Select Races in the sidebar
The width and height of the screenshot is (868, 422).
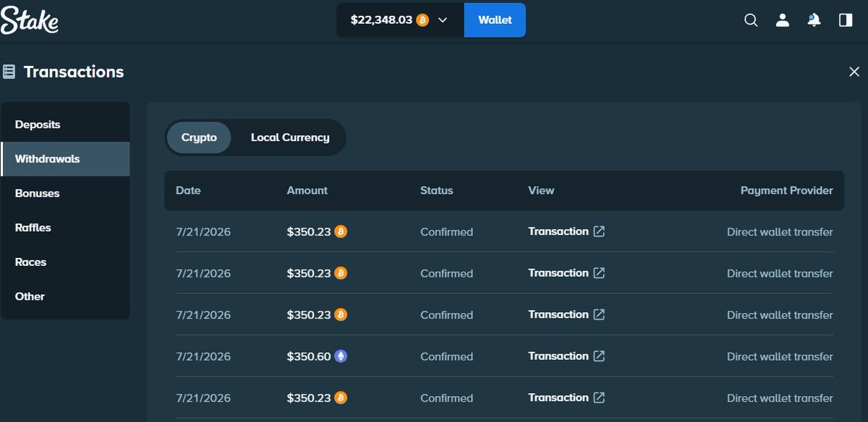pyautogui.click(x=65, y=262)
